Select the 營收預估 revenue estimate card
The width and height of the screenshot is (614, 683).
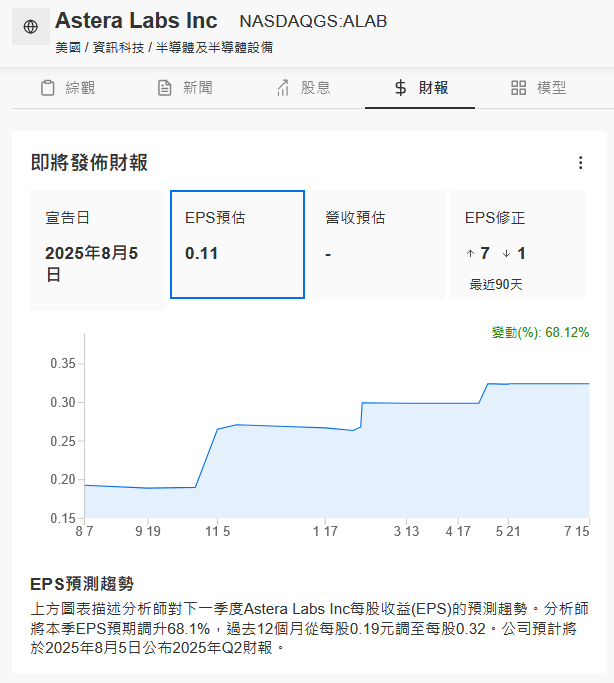pos(378,244)
